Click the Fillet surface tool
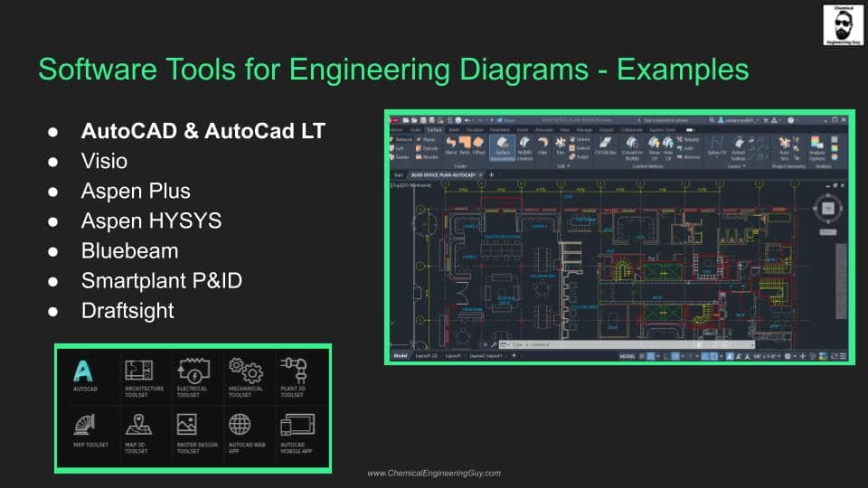The width and height of the screenshot is (868, 488). (542, 146)
